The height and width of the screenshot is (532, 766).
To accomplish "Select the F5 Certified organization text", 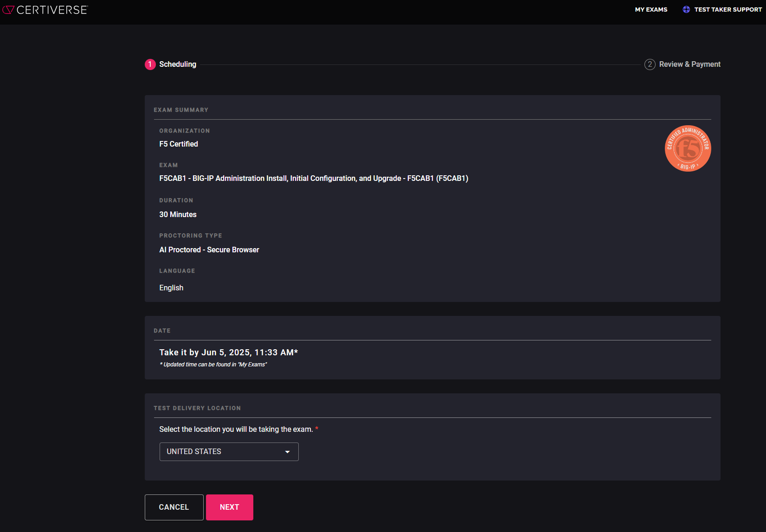I will pos(179,144).
